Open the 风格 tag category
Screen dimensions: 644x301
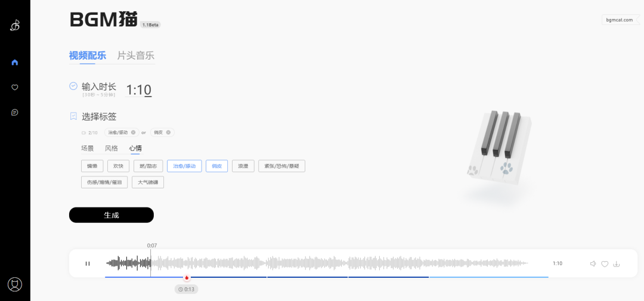point(112,148)
